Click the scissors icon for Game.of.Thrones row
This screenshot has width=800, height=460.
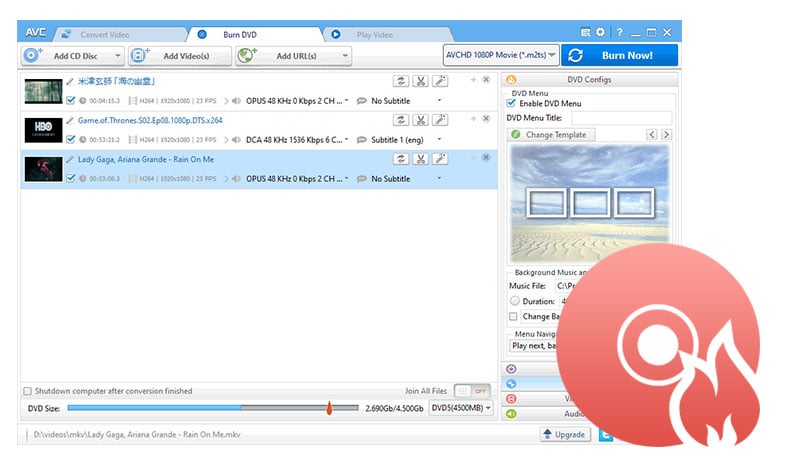(x=420, y=120)
